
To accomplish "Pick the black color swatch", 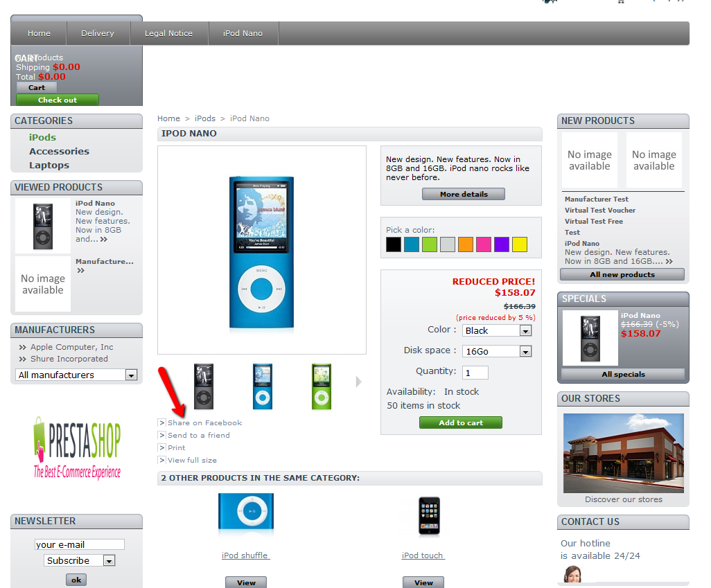I will (x=394, y=244).
